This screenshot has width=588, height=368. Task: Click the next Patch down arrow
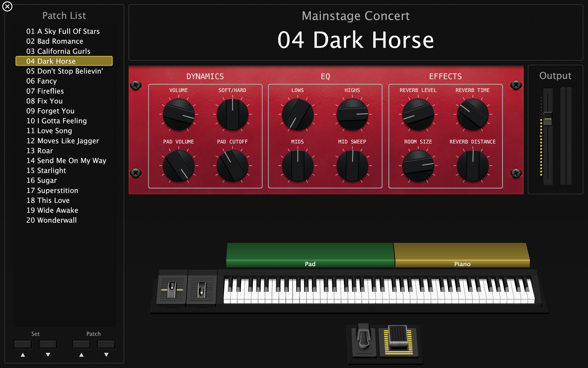coord(106,344)
